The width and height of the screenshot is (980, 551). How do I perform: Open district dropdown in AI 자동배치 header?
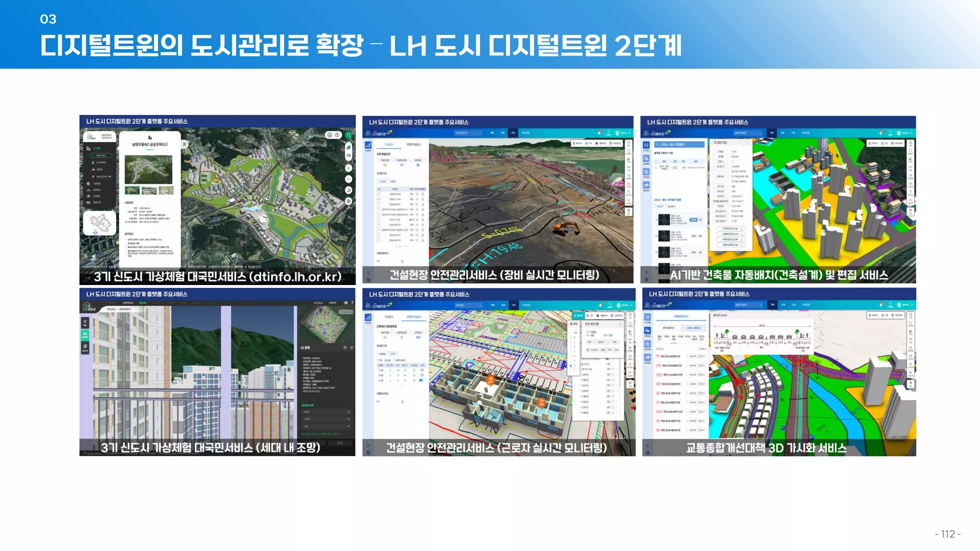tap(748, 133)
